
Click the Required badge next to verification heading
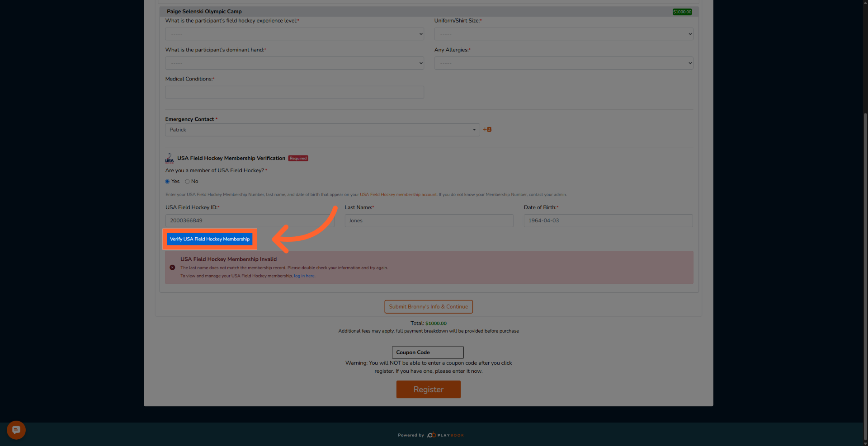(x=298, y=158)
